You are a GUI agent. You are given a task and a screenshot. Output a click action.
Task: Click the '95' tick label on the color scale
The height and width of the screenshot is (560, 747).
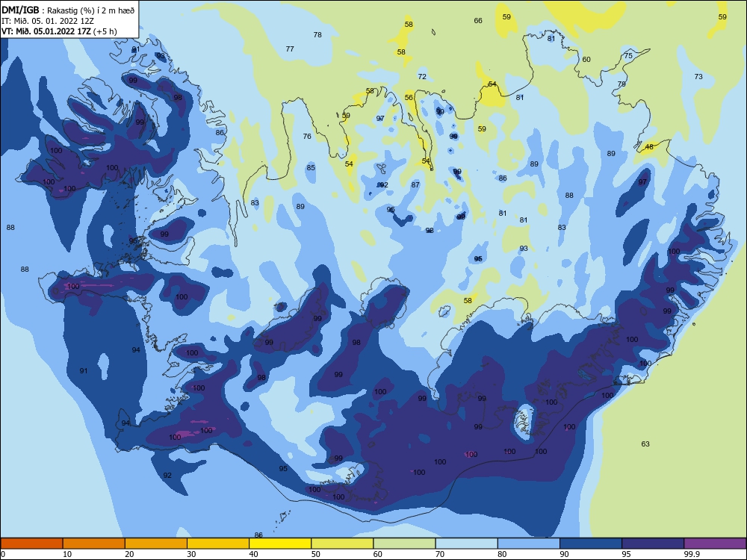click(626, 554)
